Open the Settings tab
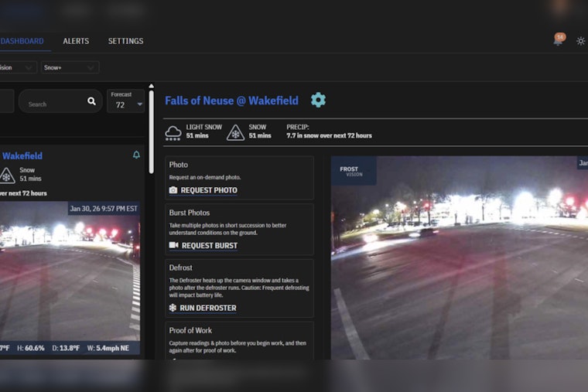The height and width of the screenshot is (392, 588). pyautogui.click(x=125, y=41)
